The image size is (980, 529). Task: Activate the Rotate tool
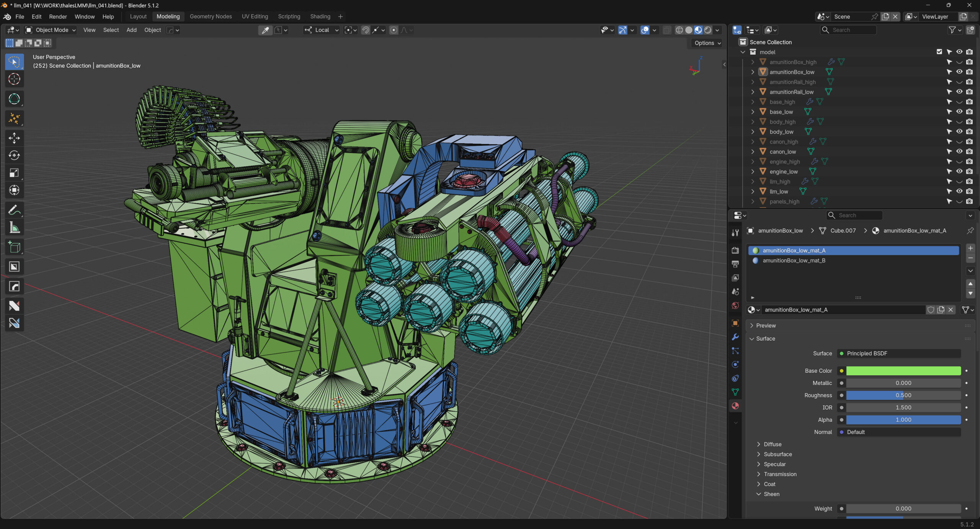point(14,155)
